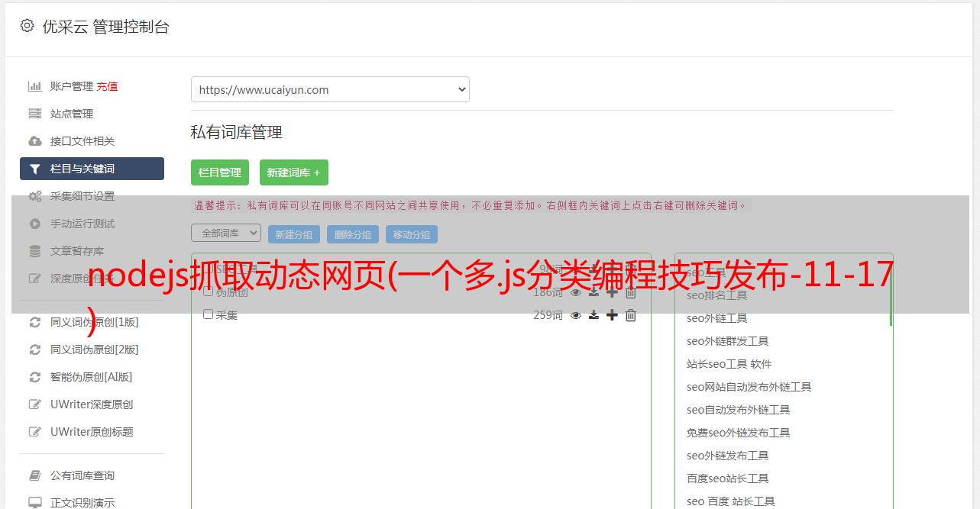Click the refresh icon for 同义词伪原创[2版]

point(35,350)
